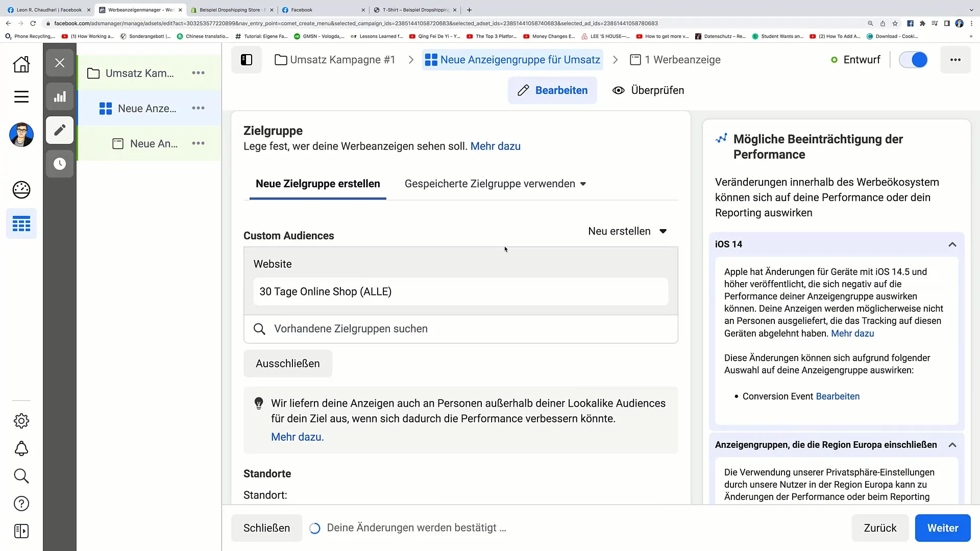Click the Mehr dazu link about Lookalike Audiences
980x551 pixels.
point(298,437)
